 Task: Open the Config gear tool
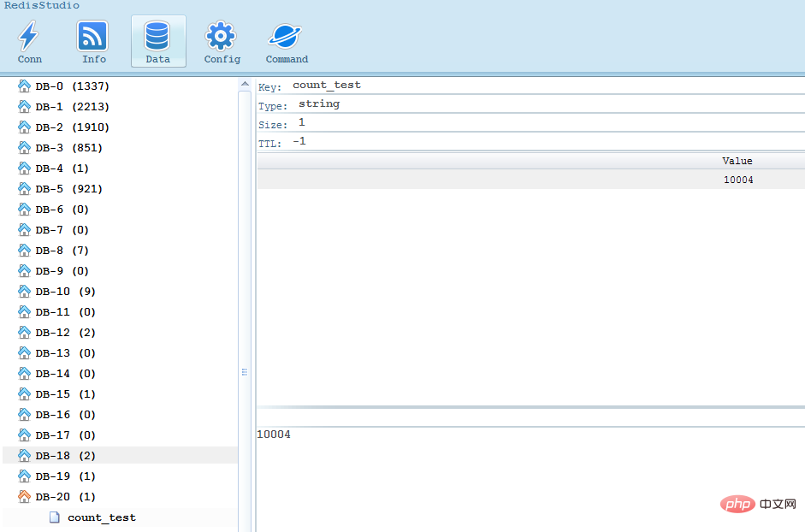point(222,42)
